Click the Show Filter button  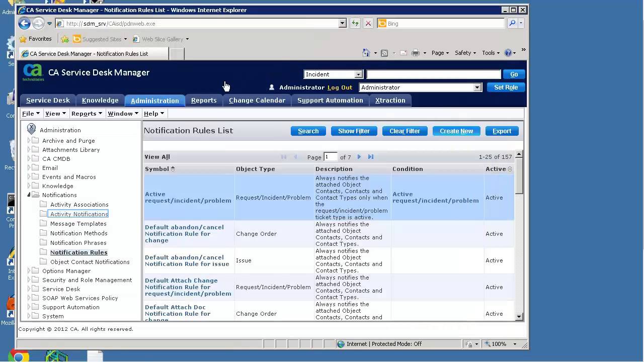point(354,131)
